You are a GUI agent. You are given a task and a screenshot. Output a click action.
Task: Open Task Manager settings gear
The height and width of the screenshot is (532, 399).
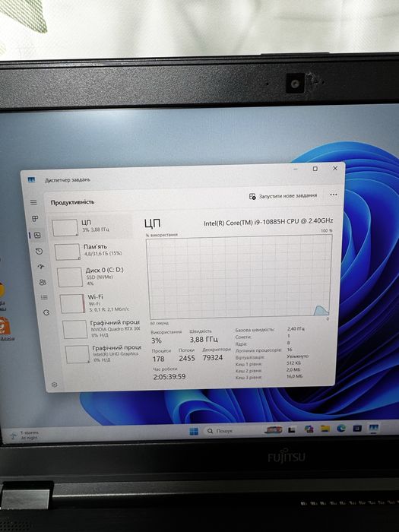click(x=54, y=385)
